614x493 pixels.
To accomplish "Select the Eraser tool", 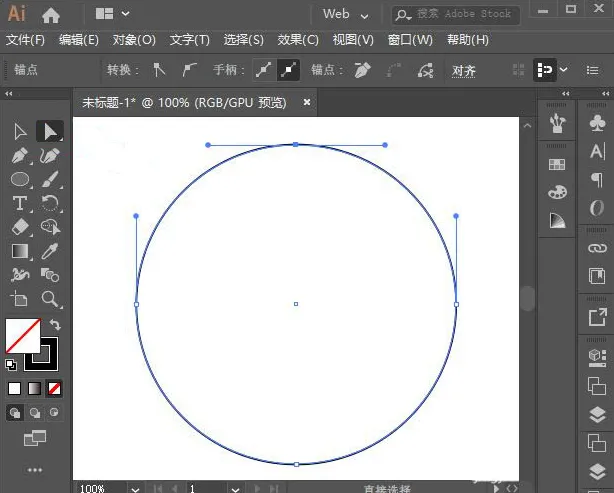I will [19, 227].
